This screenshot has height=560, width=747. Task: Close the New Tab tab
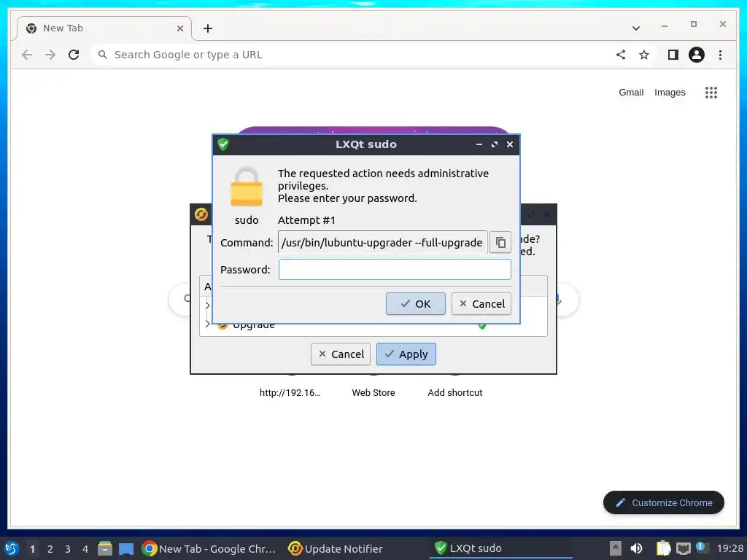(180, 28)
